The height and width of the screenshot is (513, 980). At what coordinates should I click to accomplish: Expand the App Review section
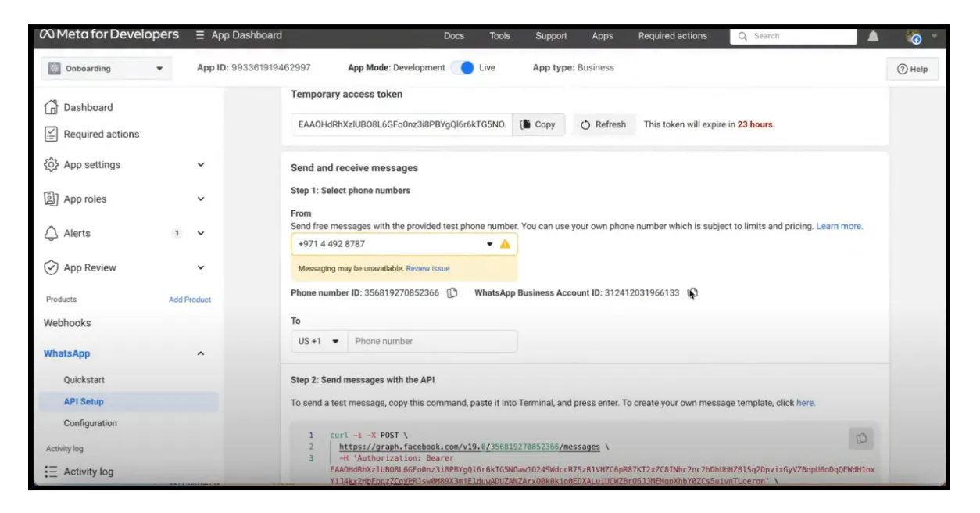pos(201,267)
